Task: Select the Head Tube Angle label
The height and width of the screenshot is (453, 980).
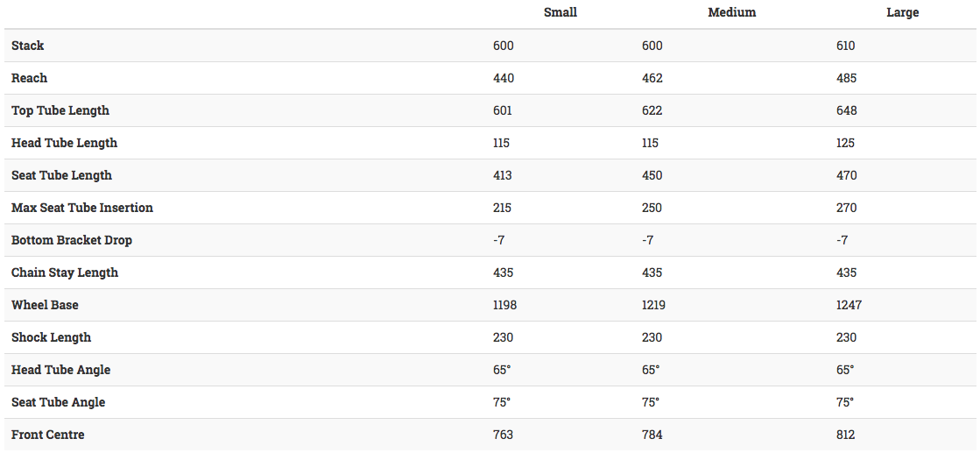Action: pos(60,370)
